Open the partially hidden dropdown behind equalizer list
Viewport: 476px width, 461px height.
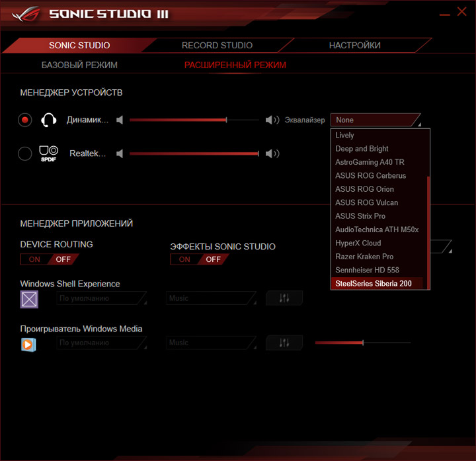[441, 246]
